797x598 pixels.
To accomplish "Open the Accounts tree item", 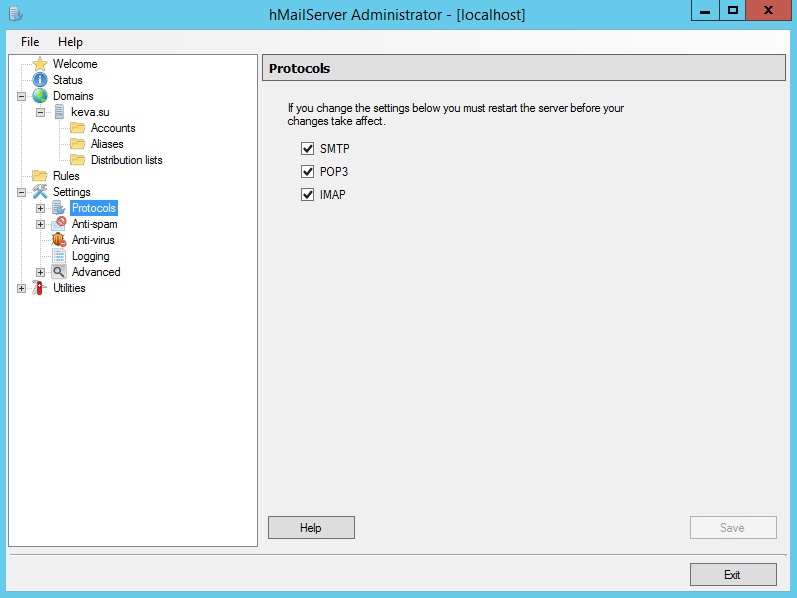I will point(113,128).
